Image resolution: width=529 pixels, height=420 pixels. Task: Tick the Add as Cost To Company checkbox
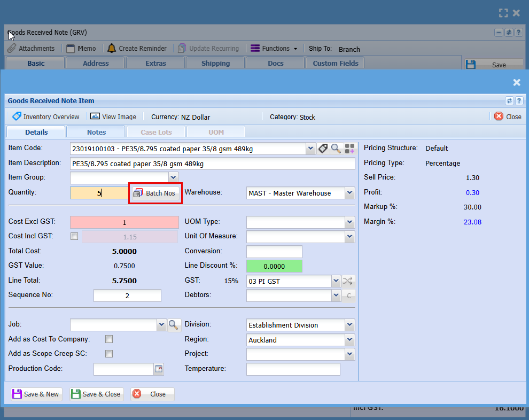109,339
